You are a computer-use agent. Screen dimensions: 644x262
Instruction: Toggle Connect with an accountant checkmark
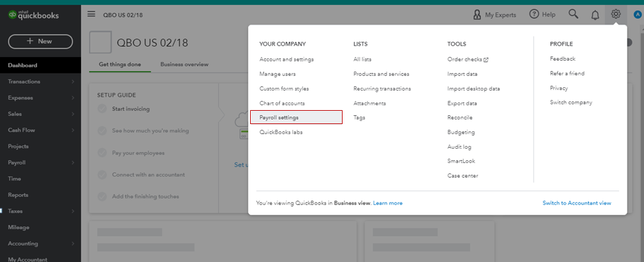[102, 175]
